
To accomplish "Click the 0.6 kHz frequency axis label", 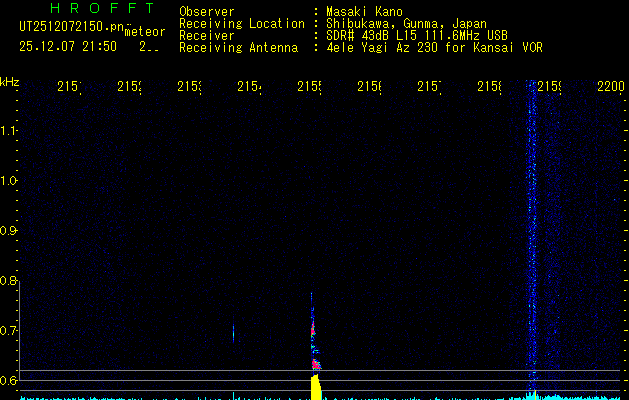I will coord(9,380).
